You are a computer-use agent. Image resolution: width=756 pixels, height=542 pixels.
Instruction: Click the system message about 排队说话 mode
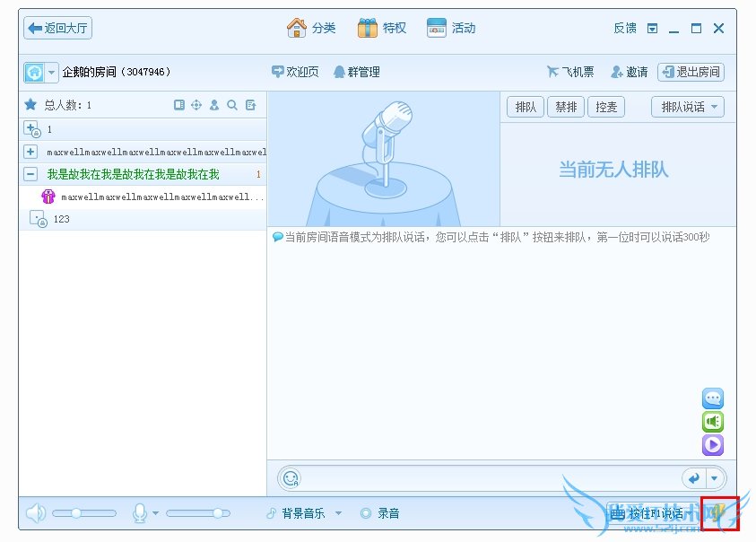(x=491, y=237)
